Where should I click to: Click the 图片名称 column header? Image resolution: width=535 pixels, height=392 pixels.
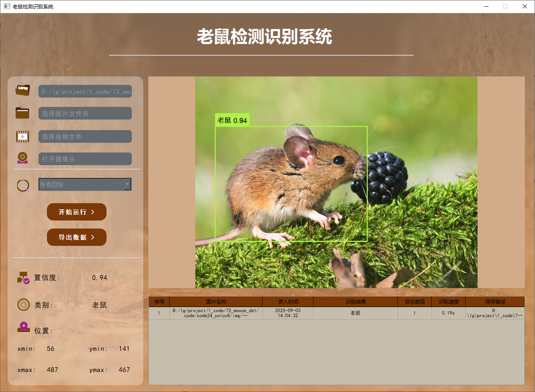click(x=216, y=302)
